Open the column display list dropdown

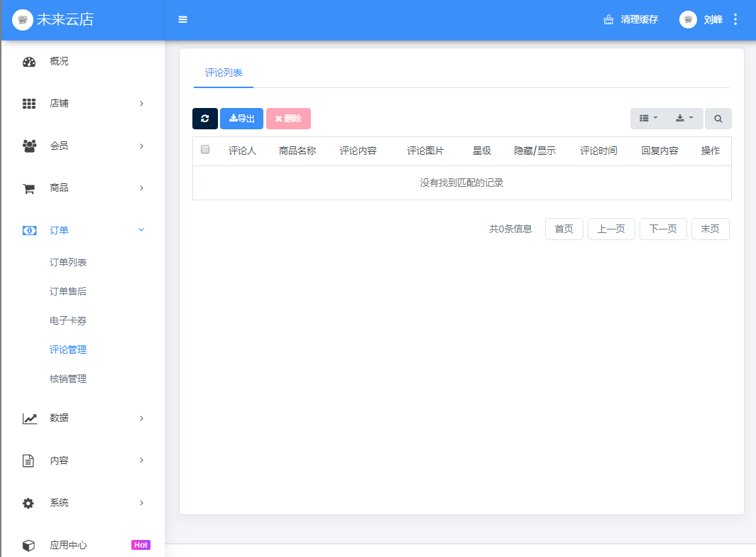pyautogui.click(x=649, y=119)
